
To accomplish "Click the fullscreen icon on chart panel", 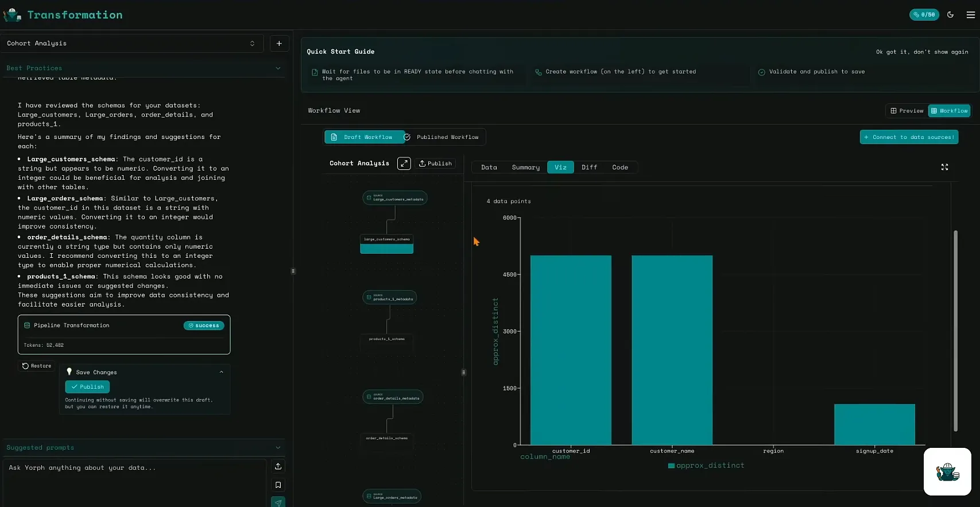I will click(944, 167).
